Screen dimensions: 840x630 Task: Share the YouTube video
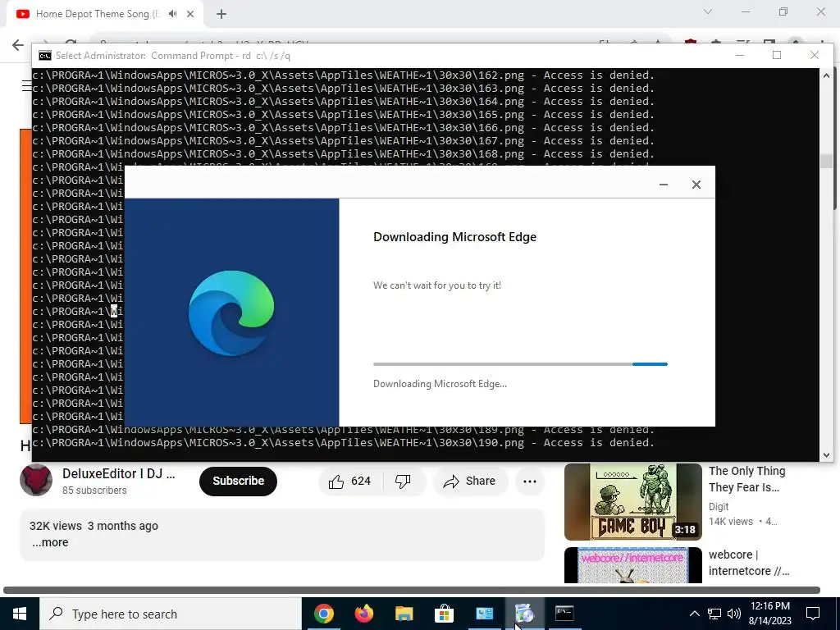[x=470, y=481]
